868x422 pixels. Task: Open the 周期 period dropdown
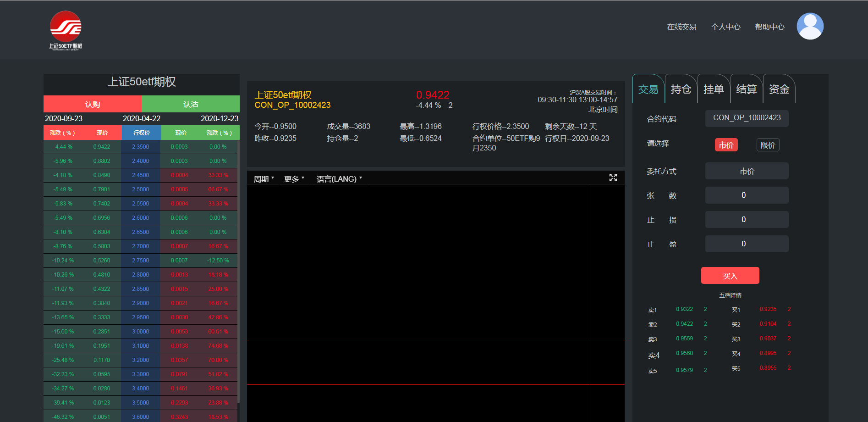click(264, 179)
